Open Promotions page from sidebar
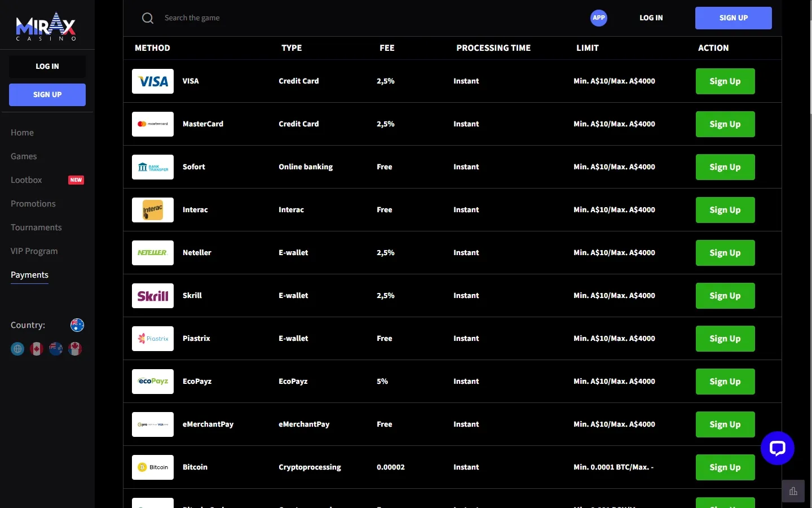 [33, 204]
